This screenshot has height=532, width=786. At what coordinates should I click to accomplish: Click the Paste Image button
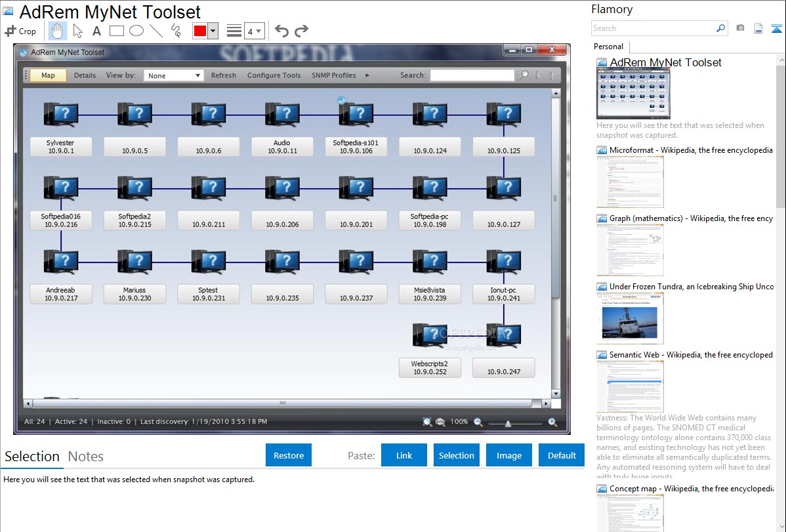coord(509,455)
